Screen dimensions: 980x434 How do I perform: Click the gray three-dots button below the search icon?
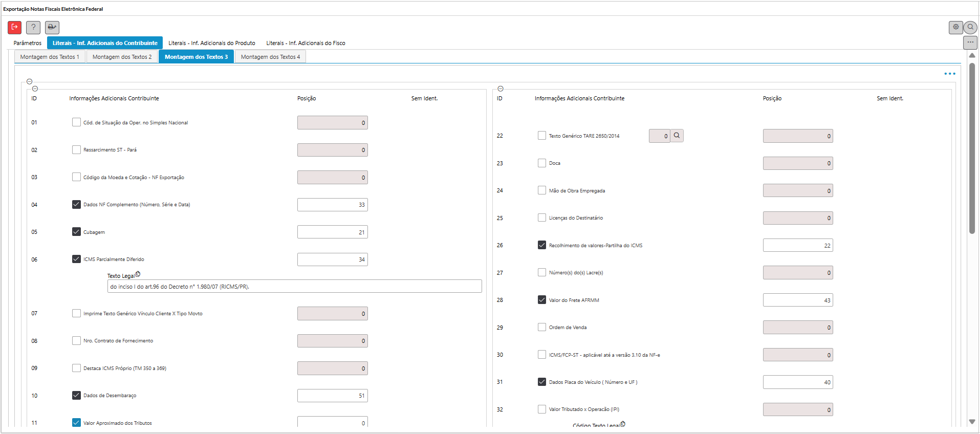pyautogui.click(x=970, y=42)
